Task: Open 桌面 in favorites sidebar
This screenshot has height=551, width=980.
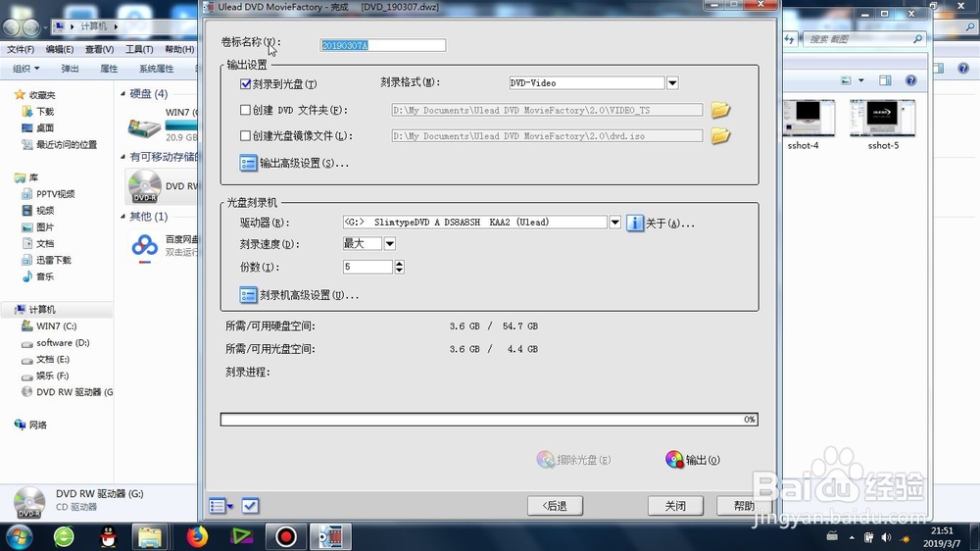Action: click(45, 127)
